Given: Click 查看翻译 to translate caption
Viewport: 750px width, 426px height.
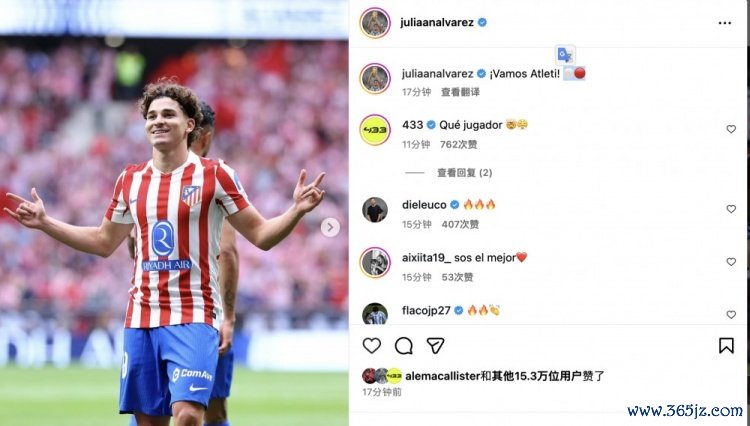Looking at the screenshot, I should [x=460, y=92].
